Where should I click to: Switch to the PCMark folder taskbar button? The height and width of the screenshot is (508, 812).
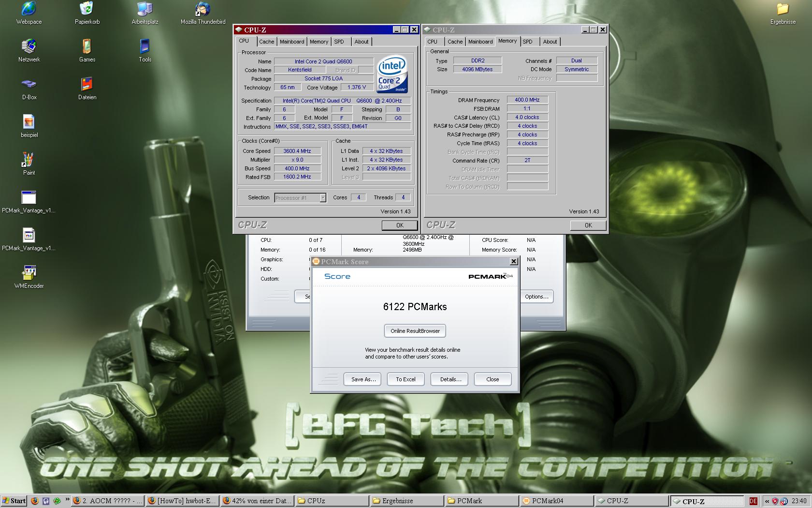481,501
